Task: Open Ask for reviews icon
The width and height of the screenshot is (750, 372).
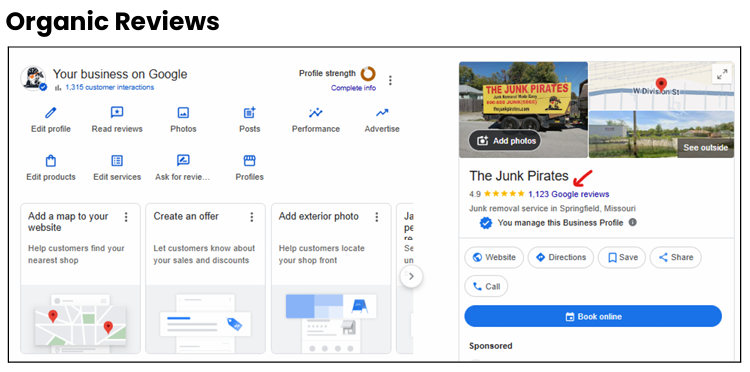Action: click(x=183, y=160)
